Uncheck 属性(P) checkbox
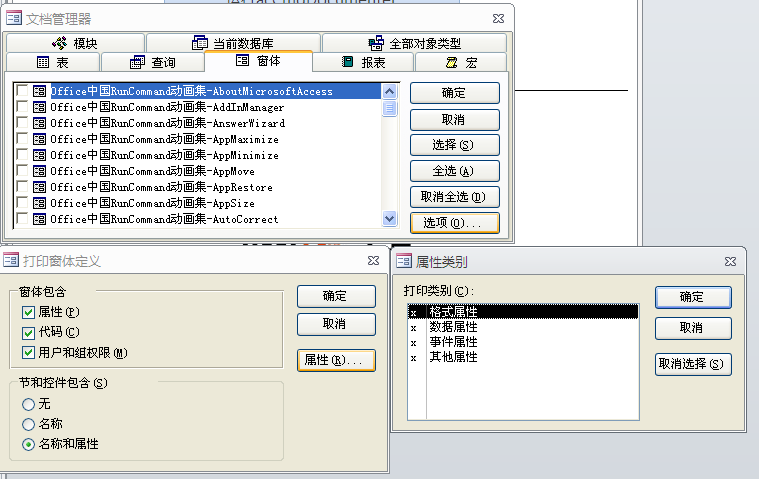 tap(29, 313)
